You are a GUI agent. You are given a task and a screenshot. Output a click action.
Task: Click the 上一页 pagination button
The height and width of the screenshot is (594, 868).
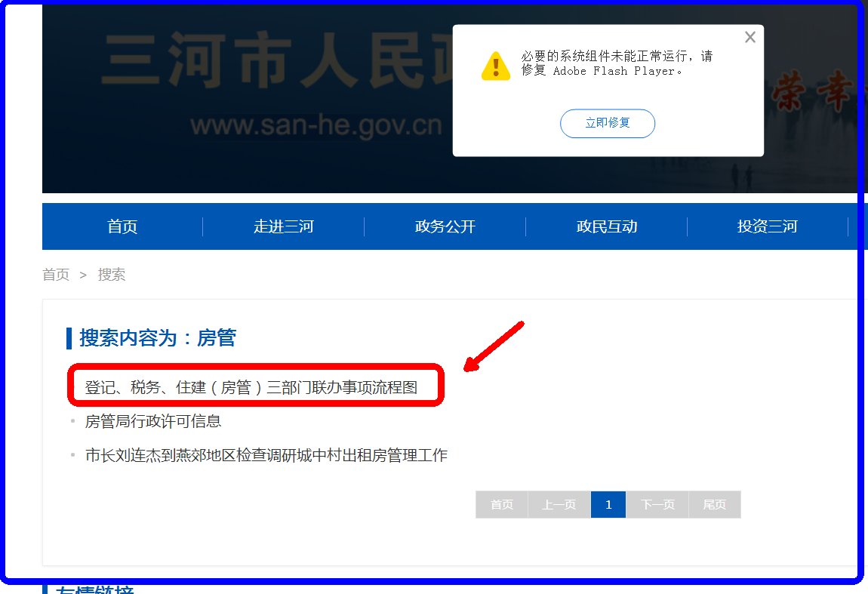(x=559, y=504)
